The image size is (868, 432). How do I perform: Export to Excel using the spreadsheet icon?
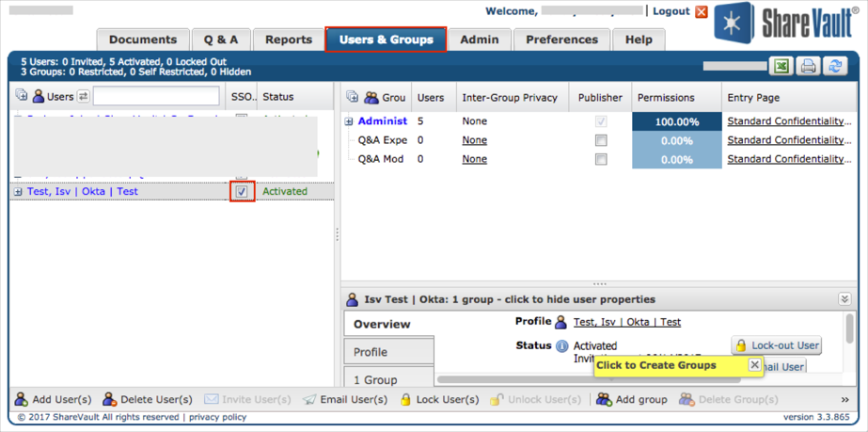(781, 66)
